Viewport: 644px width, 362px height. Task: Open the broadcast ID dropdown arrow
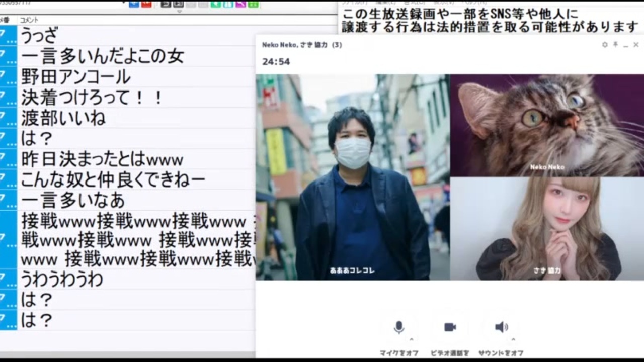[x=124, y=3]
